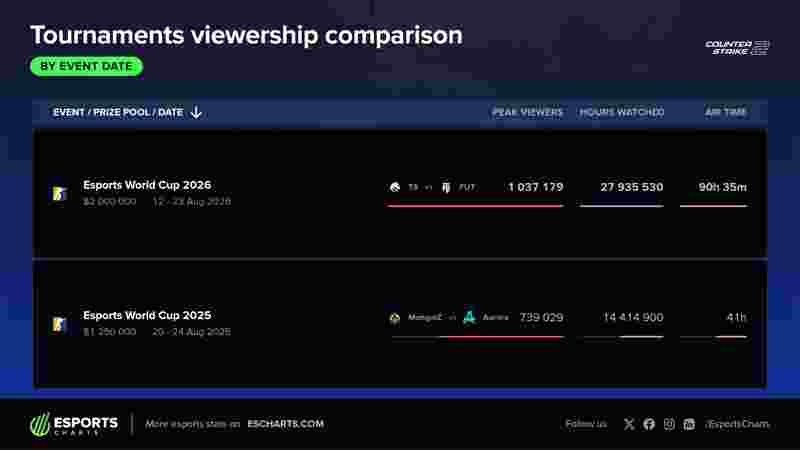Click the X (Twitter) icon in the footer

point(629,424)
